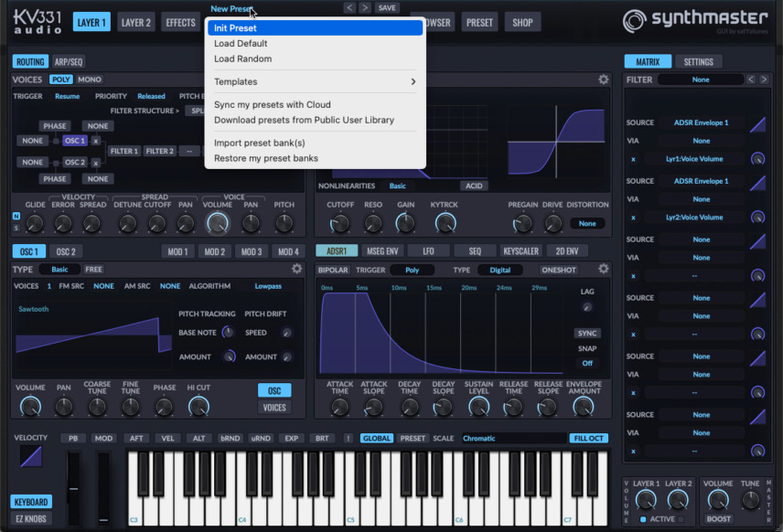783x532 pixels.
Task: Switch to LAYER 2 tab
Action: (x=135, y=23)
